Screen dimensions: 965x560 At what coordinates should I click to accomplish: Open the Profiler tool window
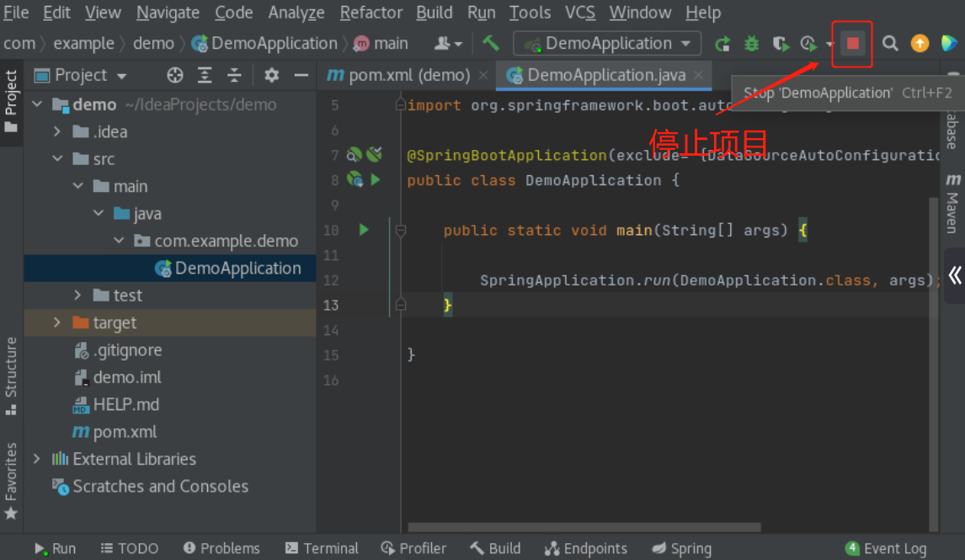click(413, 548)
